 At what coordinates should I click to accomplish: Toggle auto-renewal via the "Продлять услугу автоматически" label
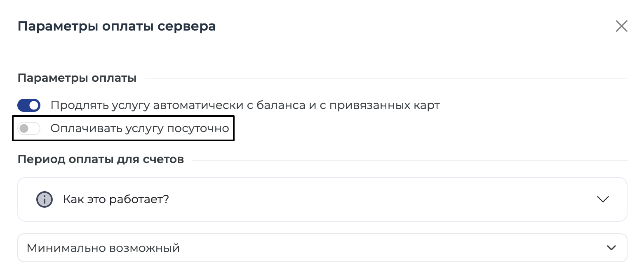[x=245, y=105]
